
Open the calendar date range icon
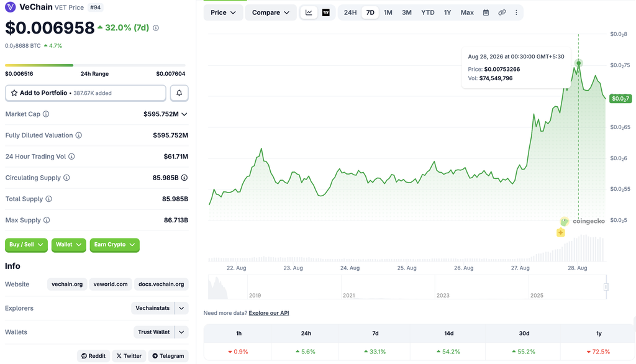[x=486, y=12]
